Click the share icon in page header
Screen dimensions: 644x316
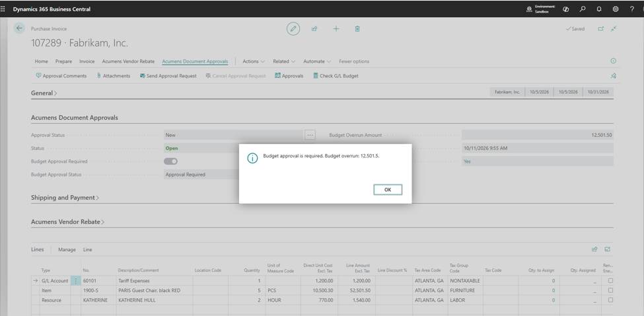click(314, 29)
